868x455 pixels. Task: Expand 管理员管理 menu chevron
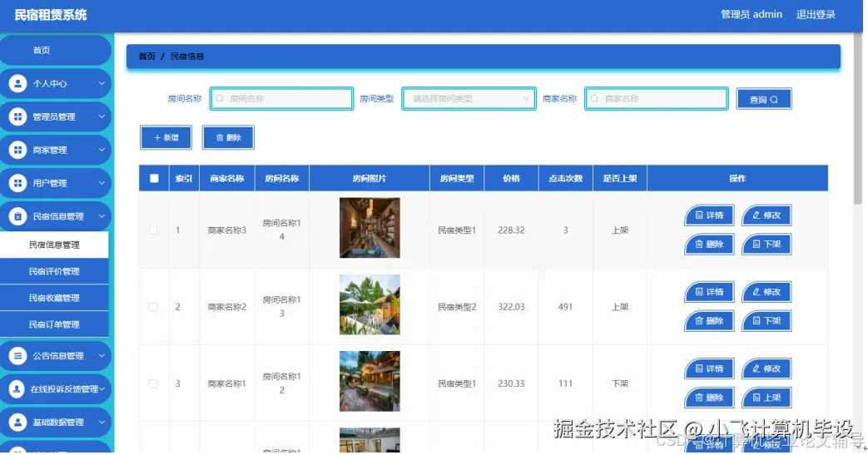(102, 116)
